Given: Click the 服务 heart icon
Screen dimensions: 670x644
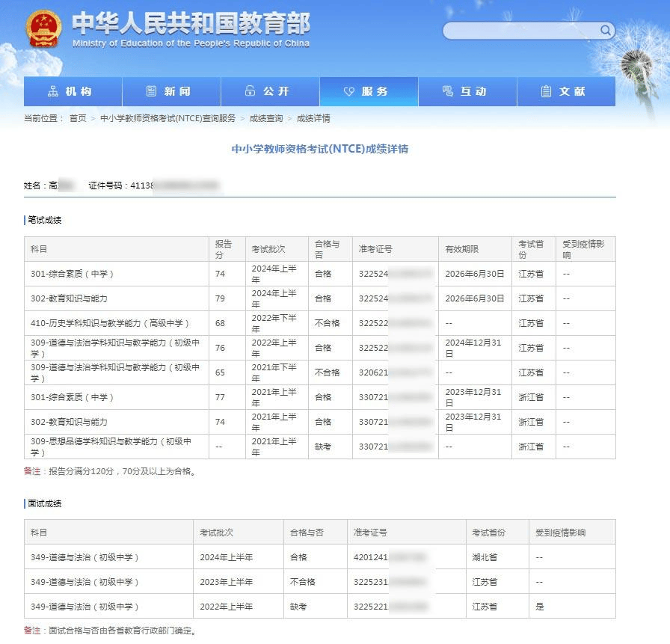Looking at the screenshot, I should coord(348,91).
